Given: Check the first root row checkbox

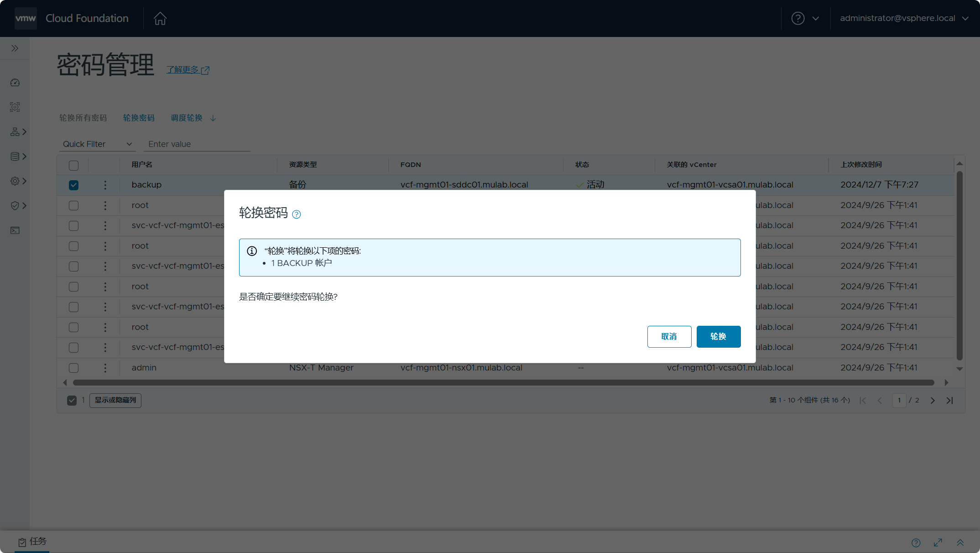Looking at the screenshot, I should click(73, 205).
